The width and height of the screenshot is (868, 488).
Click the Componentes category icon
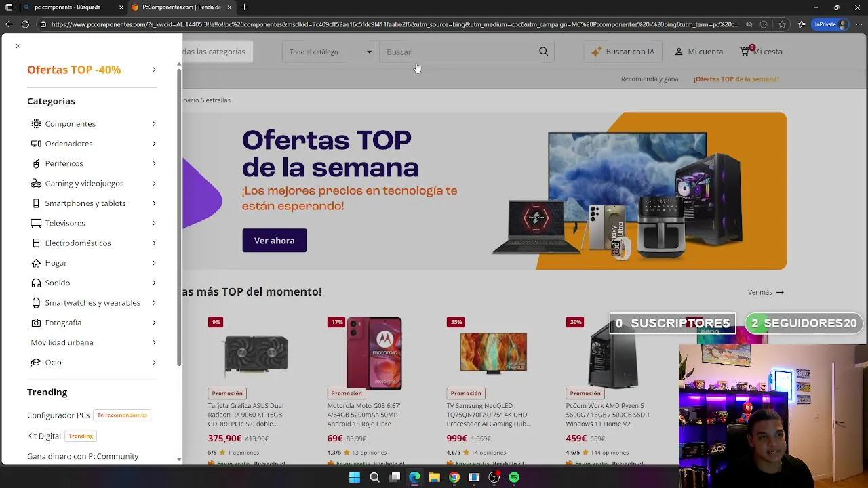[x=36, y=124]
